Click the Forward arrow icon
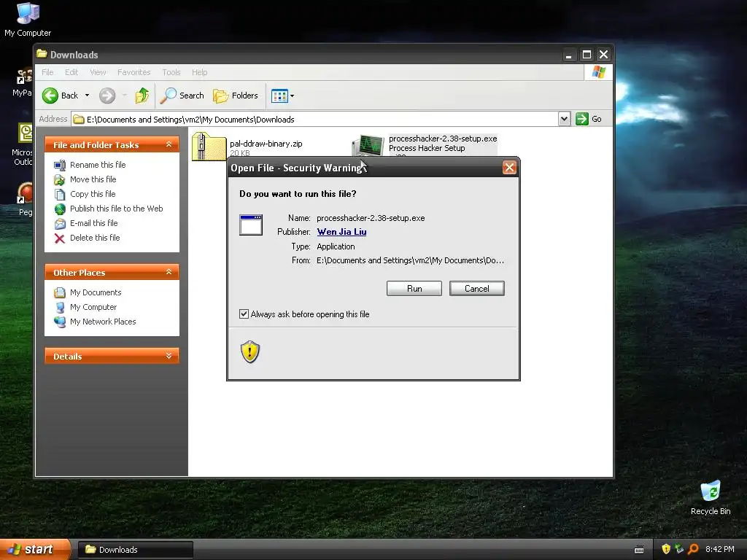 [107, 96]
